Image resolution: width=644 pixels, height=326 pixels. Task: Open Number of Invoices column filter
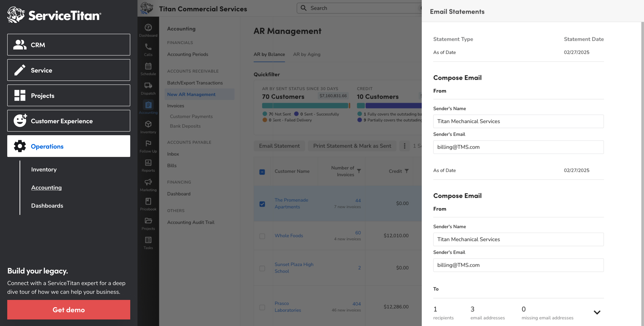(359, 171)
